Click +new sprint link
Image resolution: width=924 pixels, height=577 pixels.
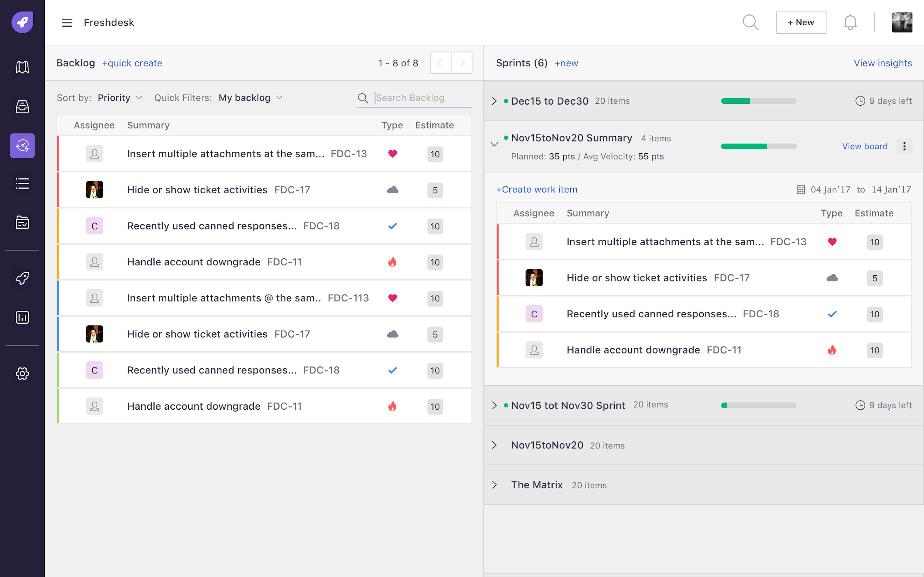pyautogui.click(x=566, y=63)
